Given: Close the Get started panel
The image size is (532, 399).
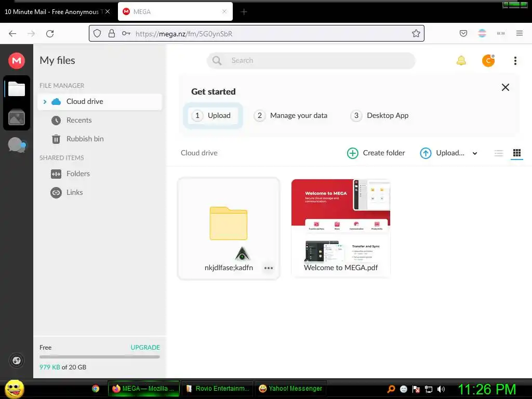Looking at the screenshot, I should (505, 87).
